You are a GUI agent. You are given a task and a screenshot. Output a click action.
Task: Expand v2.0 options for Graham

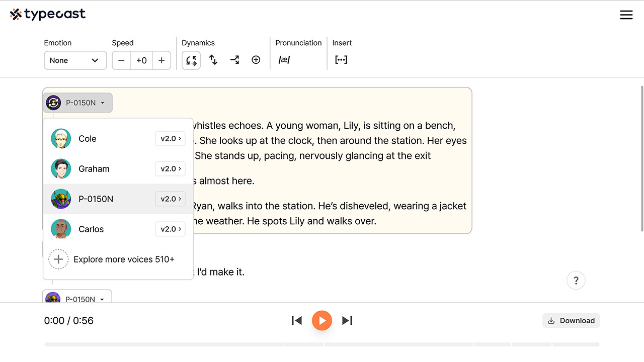coord(170,168)
